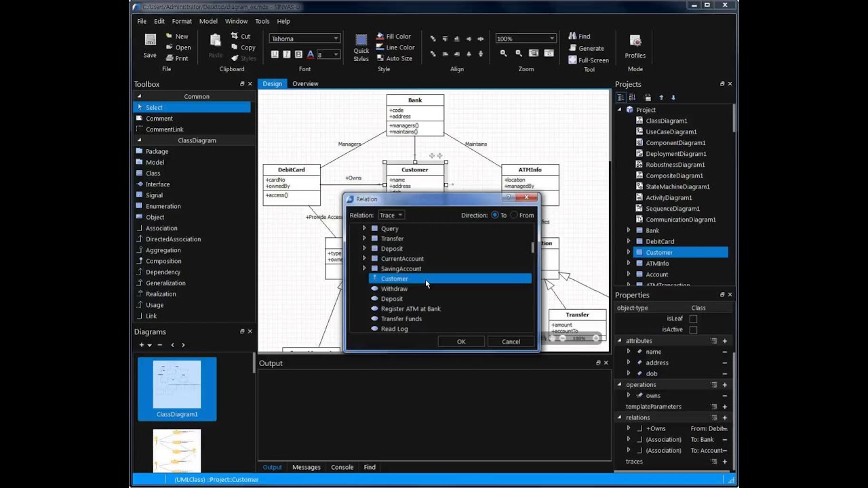The image size is (868, 488).
Task: Click the Fill Color tool
Action: click(x=393, y=37)
